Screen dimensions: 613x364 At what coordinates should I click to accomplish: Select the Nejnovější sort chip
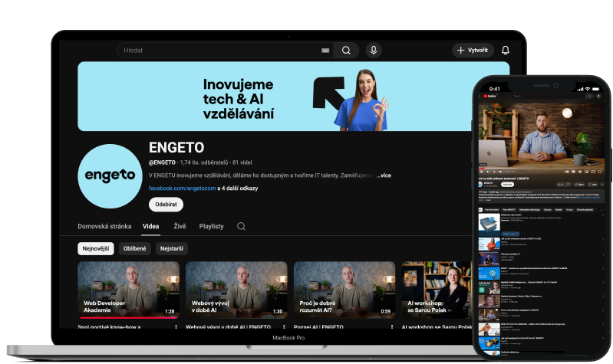coord(96,248)
